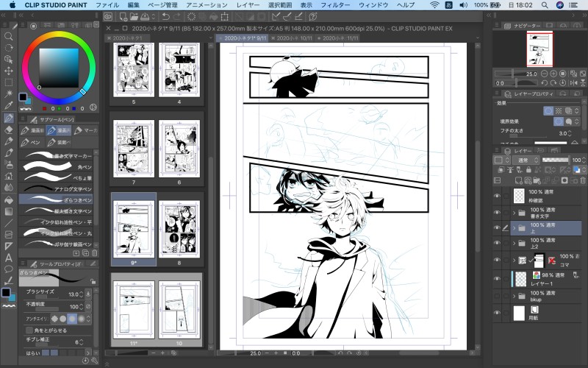Click the layer opacity slider
The width and height of the screenshot is (588, 368).
pos(556,160)
